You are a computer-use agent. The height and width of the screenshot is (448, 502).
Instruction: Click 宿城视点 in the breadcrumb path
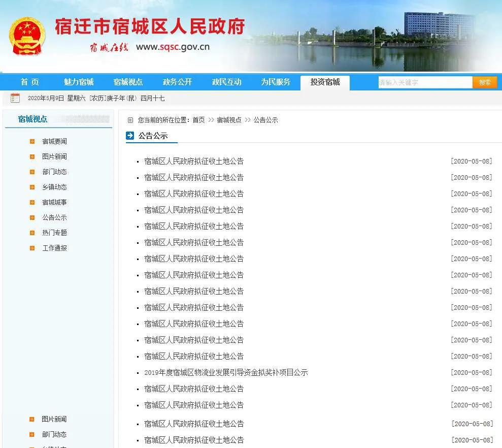click(x=229, y=120)
